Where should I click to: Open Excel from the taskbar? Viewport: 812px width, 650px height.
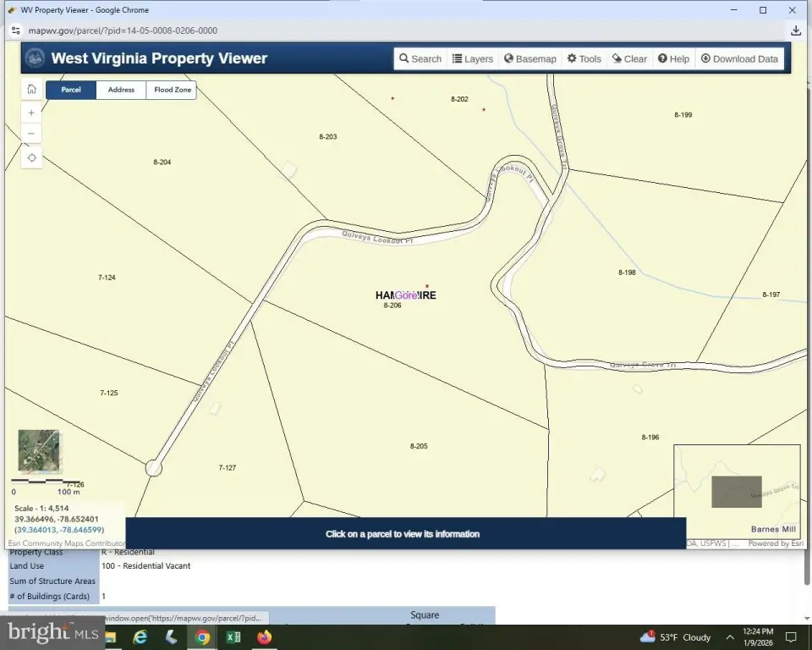click(233, 637)
